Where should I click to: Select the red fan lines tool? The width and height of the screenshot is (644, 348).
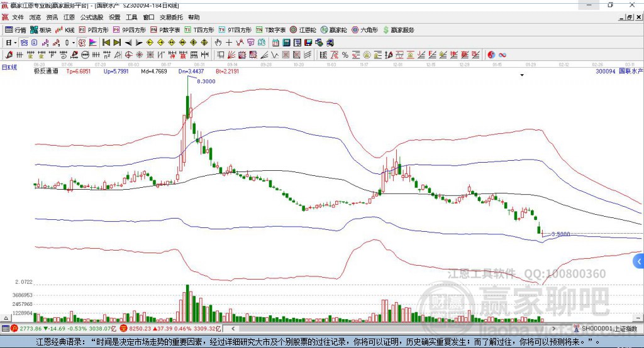[x=231, y=55]
